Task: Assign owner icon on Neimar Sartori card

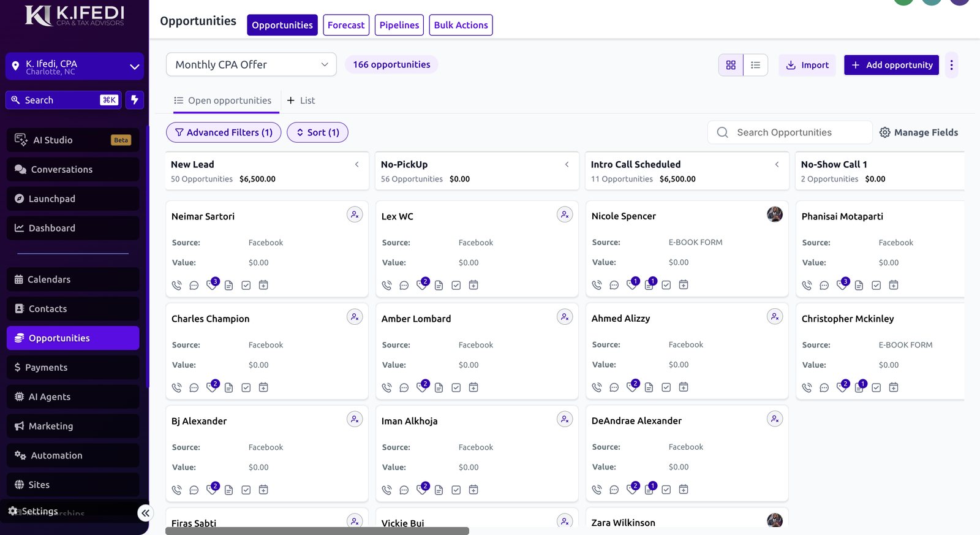Action: click(355, 214)
